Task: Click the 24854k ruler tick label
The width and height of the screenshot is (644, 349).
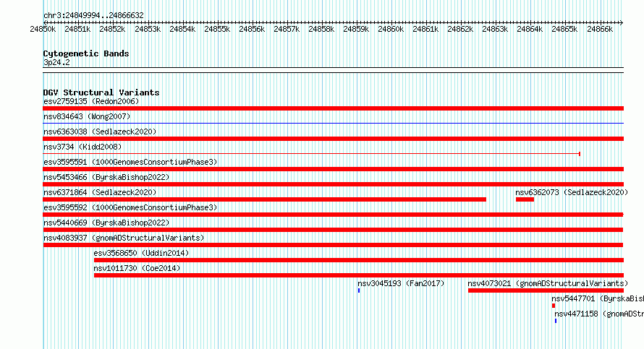Action: [x=182, y=29]
